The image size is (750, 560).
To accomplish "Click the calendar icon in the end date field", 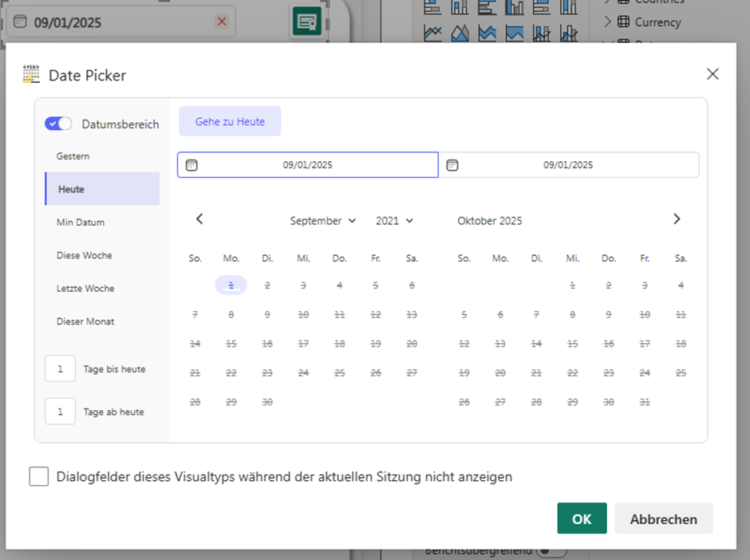I will (x=452, y=165).
